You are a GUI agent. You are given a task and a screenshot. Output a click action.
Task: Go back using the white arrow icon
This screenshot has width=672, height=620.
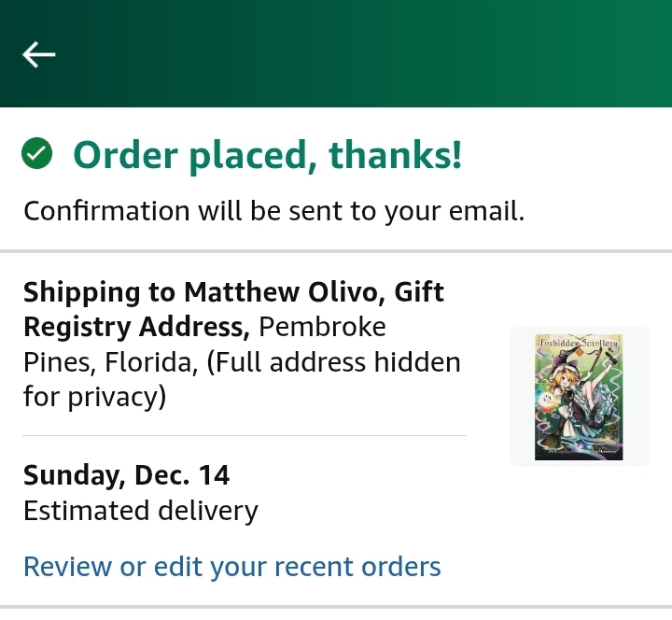click(x=38, y=54)
